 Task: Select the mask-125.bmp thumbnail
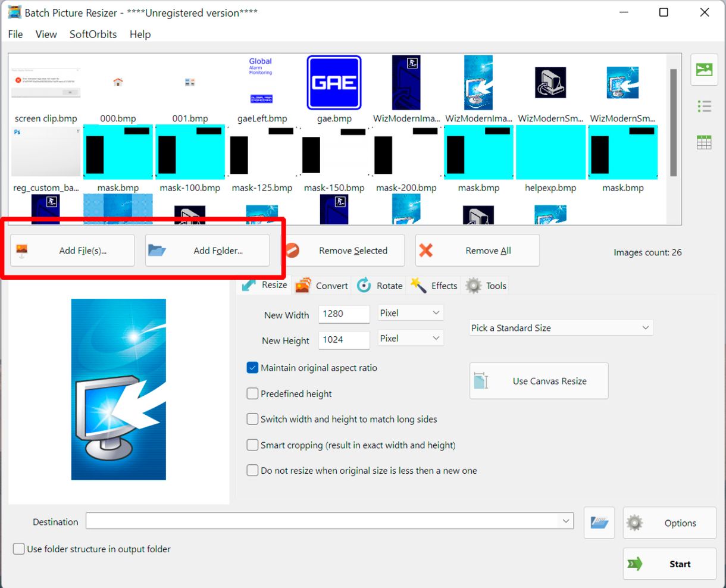tap(262, 152)
